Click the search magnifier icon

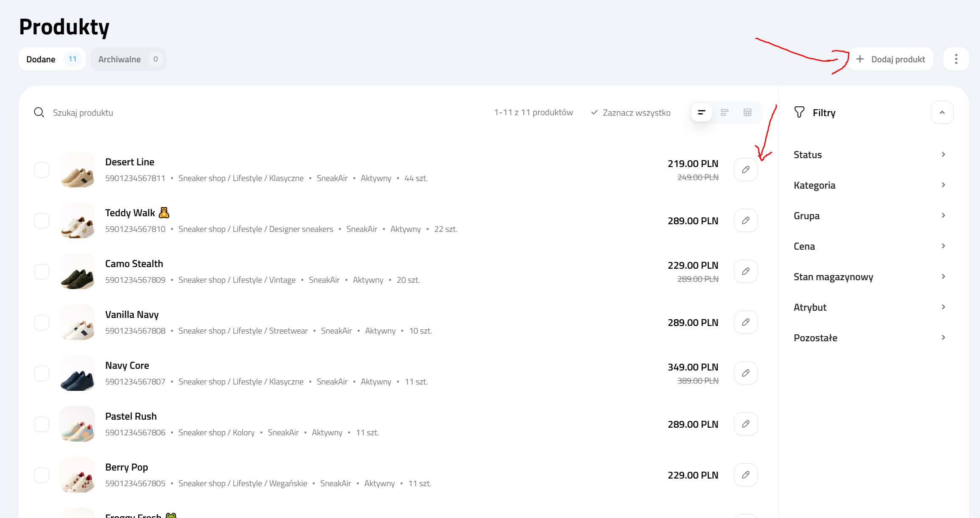point(39,112)
